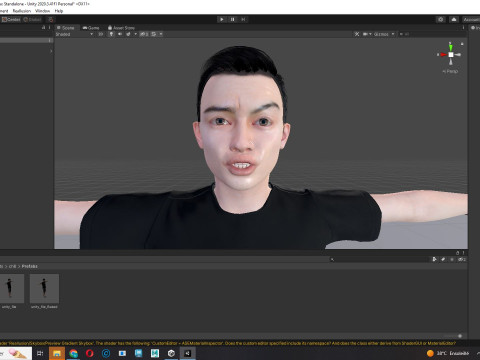Click the scene search field after Gizmos
This screenshot has width=480, height=360.
pos(432,34)
